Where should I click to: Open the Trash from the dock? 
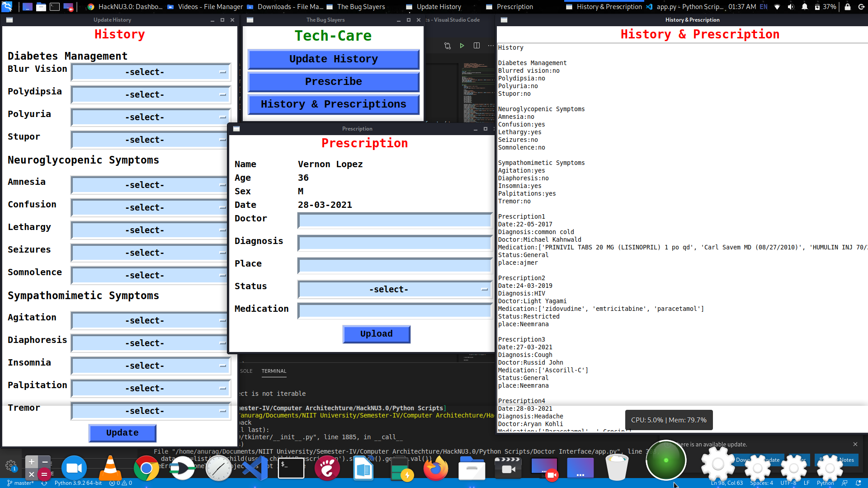point(617,469)
